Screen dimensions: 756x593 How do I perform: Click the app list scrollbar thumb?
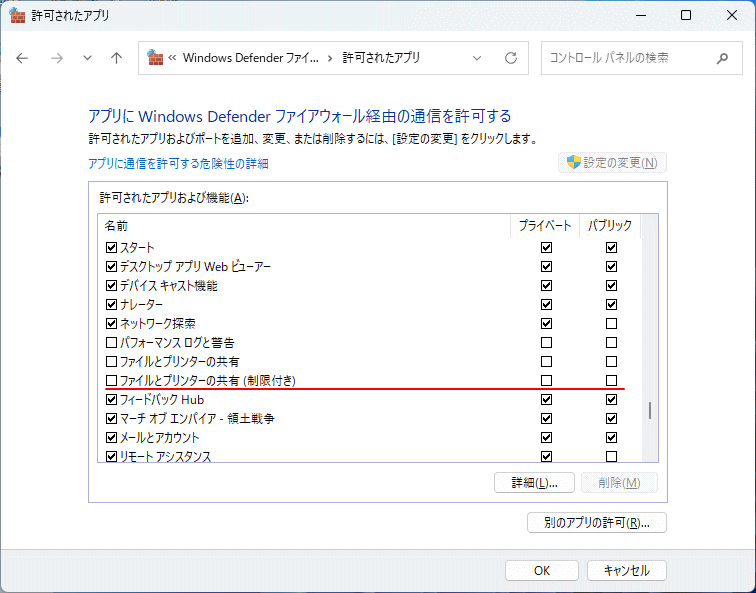click(650, 410)
